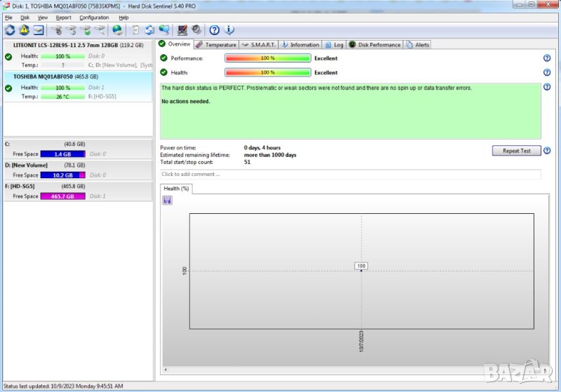Open the Configuration menu

pyautogui.click(x=94, y=17)
